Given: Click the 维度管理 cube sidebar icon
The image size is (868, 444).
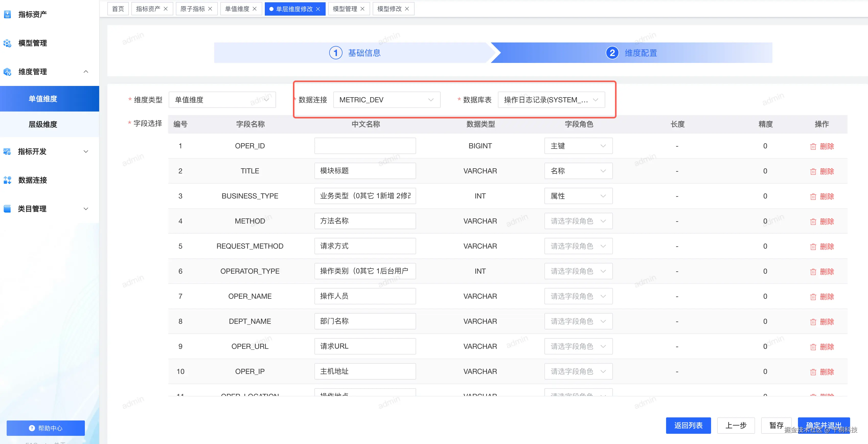Looking at the screenshot, I should (x=7, y=71).
